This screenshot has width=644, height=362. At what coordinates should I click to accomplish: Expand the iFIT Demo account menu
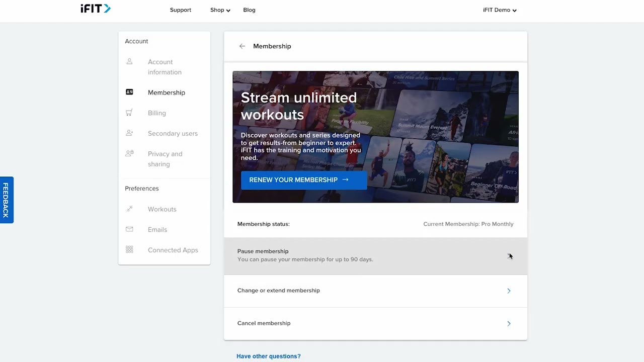point(500,10)
